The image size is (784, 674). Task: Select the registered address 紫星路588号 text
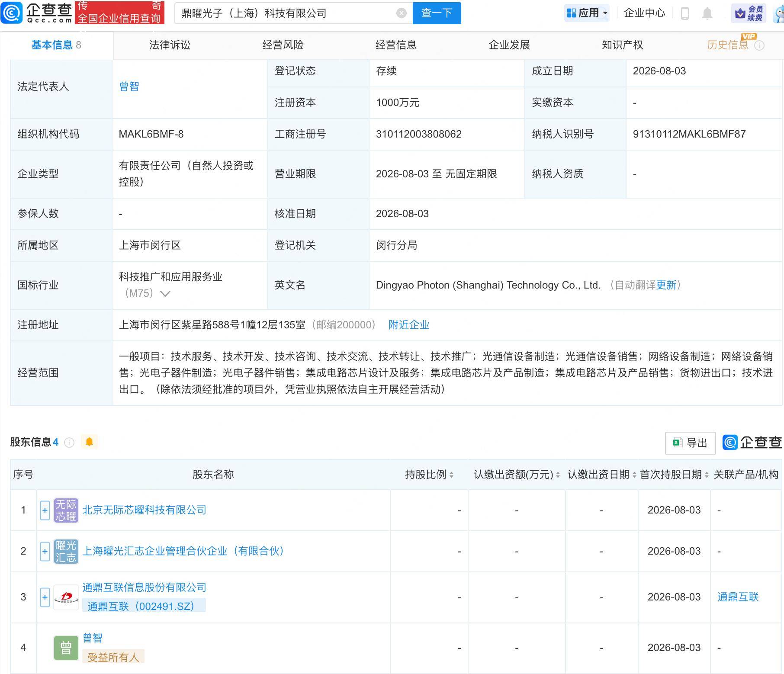[212, 325]
